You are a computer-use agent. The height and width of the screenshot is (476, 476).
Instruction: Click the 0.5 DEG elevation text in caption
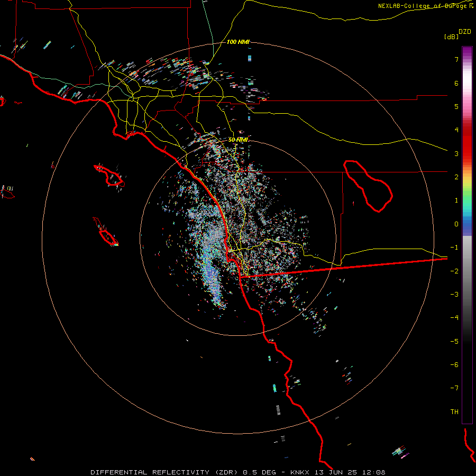point(260,472)
